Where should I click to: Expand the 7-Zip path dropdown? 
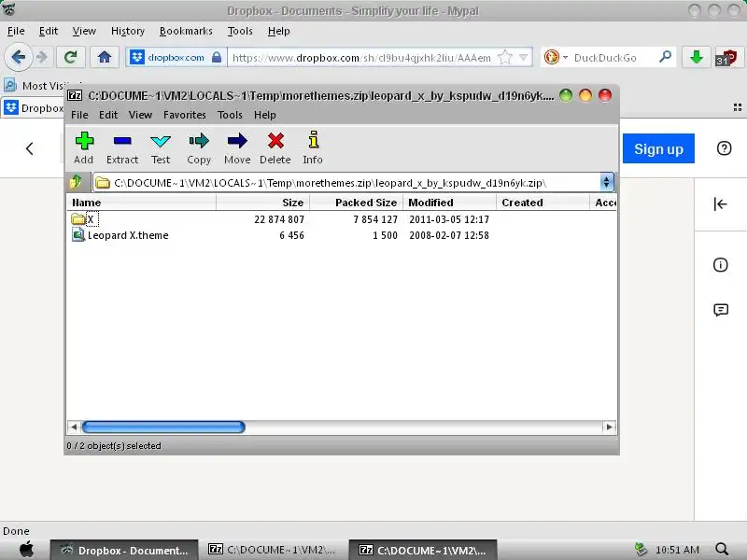606,182
